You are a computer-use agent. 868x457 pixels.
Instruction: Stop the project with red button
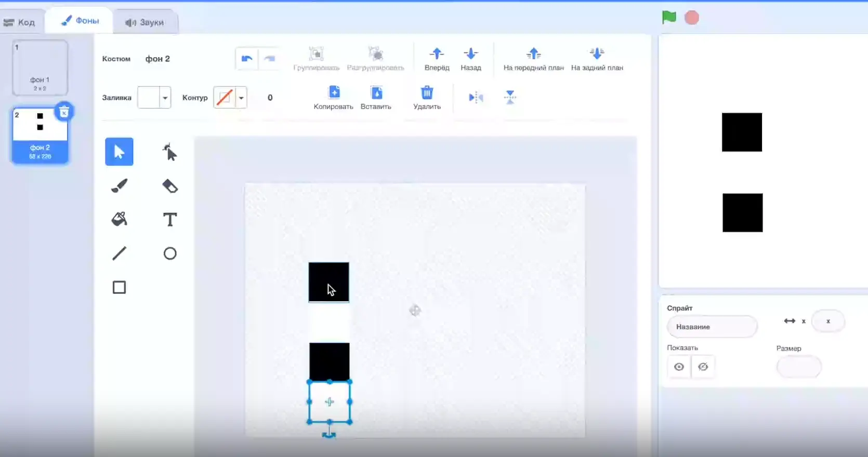coord(692,18)
